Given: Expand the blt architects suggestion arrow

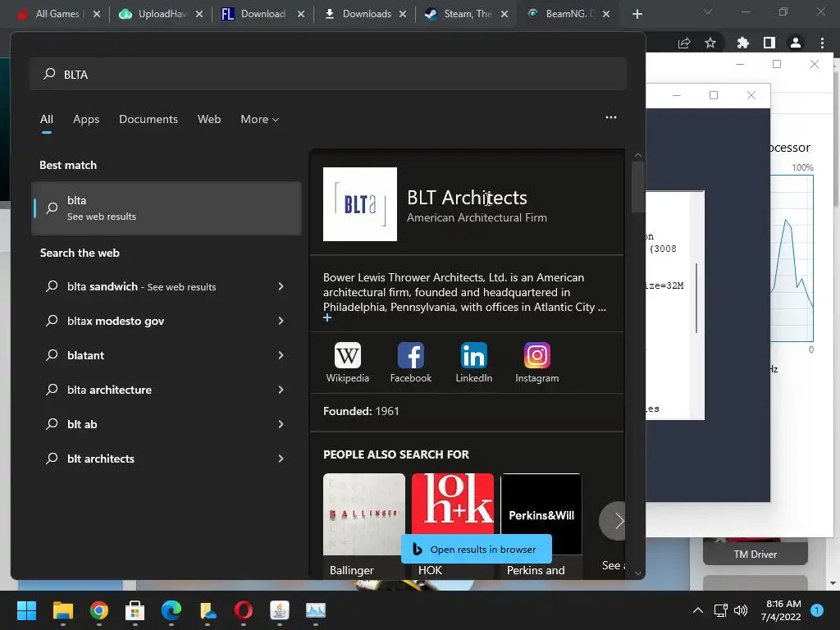Looking at the screenshot, I should tap(281, 459).
